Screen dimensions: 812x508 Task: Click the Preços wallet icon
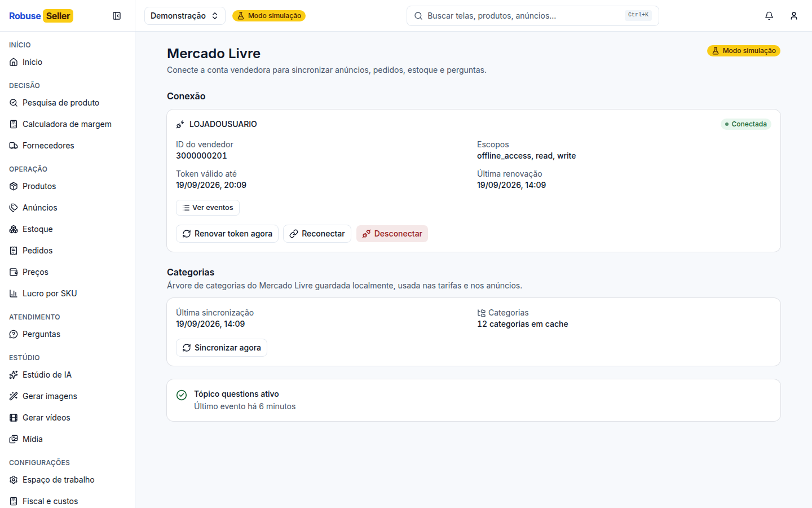click(14, 272)
